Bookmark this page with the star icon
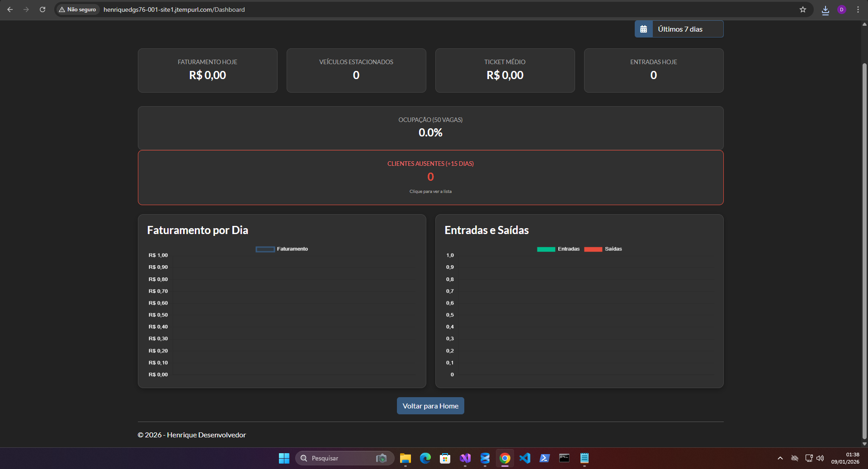The width and height of the screenshot is (868, 469). click(x=803, y=9)
